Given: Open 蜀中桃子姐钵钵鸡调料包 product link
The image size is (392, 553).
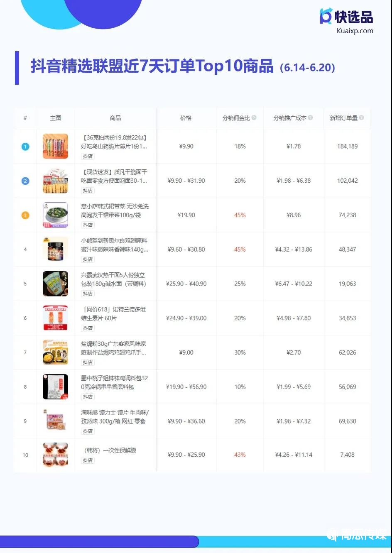Looking at the screenshot, I should pyautogui.click(x=114, y=382).
